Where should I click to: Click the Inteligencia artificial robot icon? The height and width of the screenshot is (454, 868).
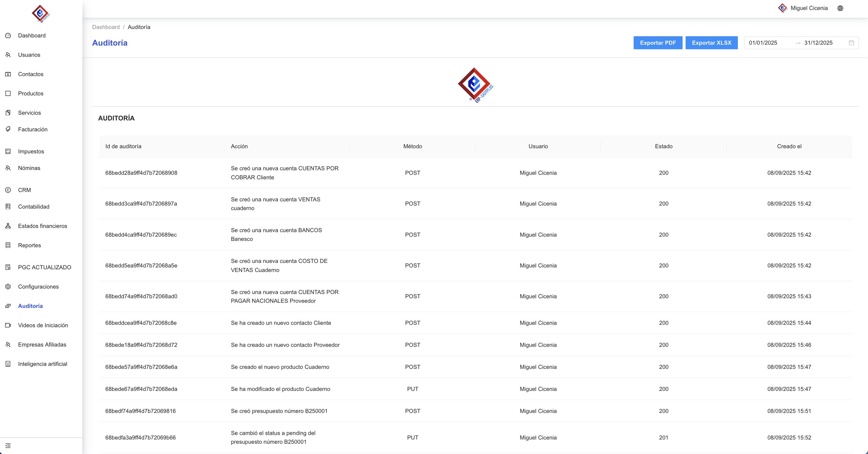point(8,364)
